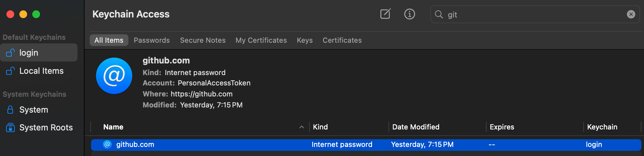Switch to the Keys tab

(x=305, y=40)
